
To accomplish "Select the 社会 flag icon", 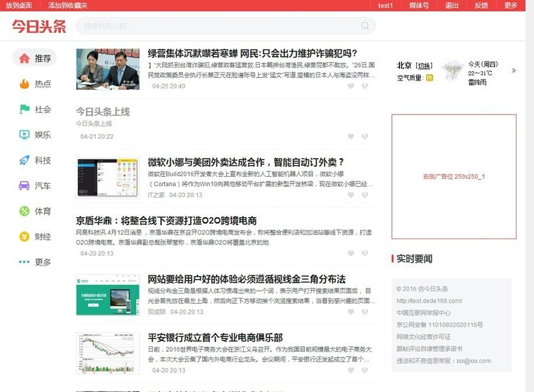I will point(24,109).
